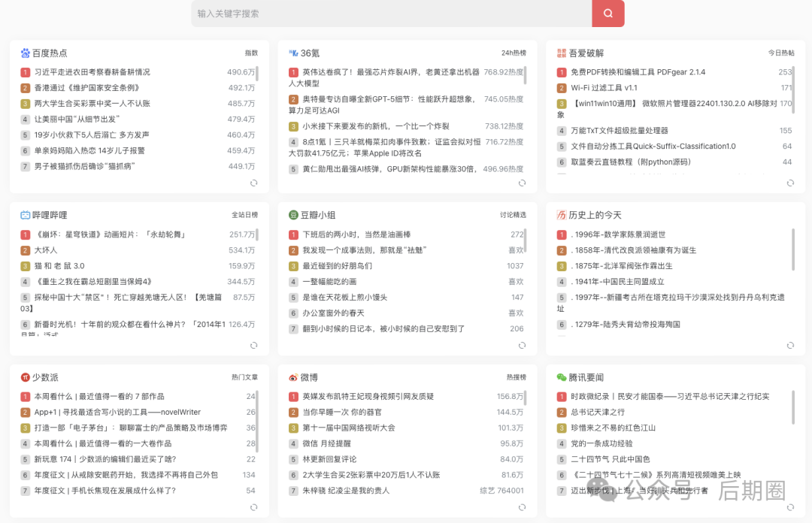Refresh the 豆瓣小组 list
Viewport: 812px width, 523px height.
[x=523, y=346]
